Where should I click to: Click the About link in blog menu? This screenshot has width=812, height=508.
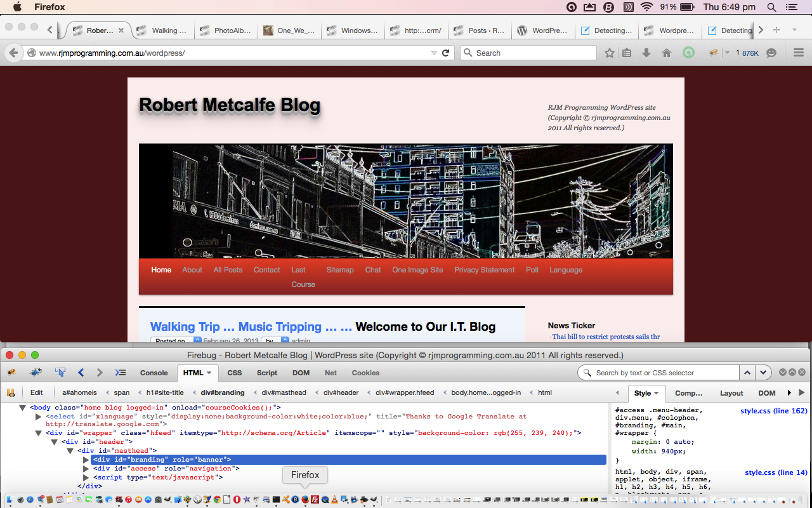pyautogui.click(x=192, y=270)
